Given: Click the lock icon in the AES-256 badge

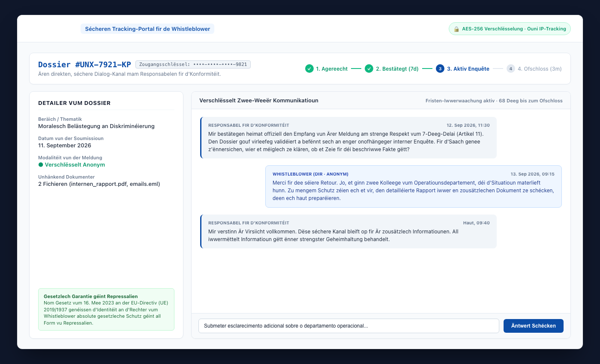Looking at the screenshot, I should coord(457,29).
